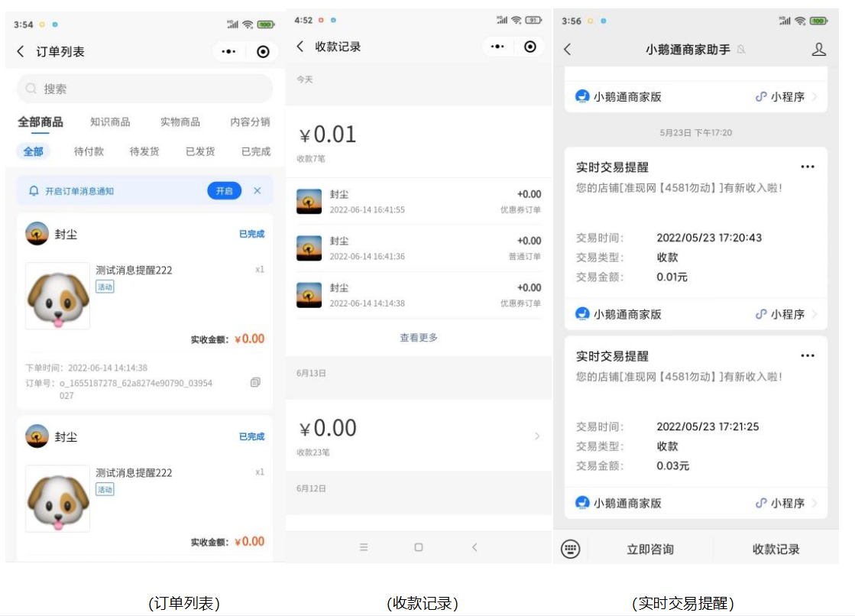Tap the Android recent-apps menu icon

point(364,546)
